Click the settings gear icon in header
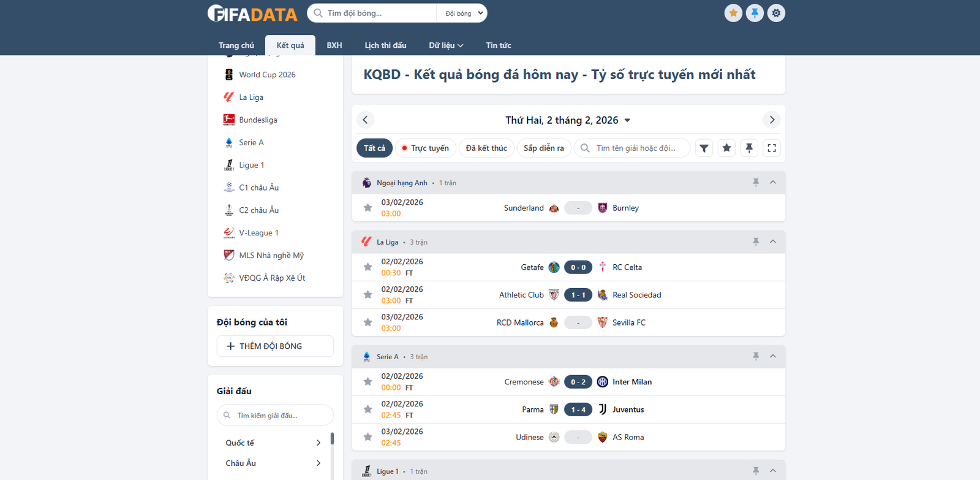This screenshot has width=980, height=480. pos(776,13)
